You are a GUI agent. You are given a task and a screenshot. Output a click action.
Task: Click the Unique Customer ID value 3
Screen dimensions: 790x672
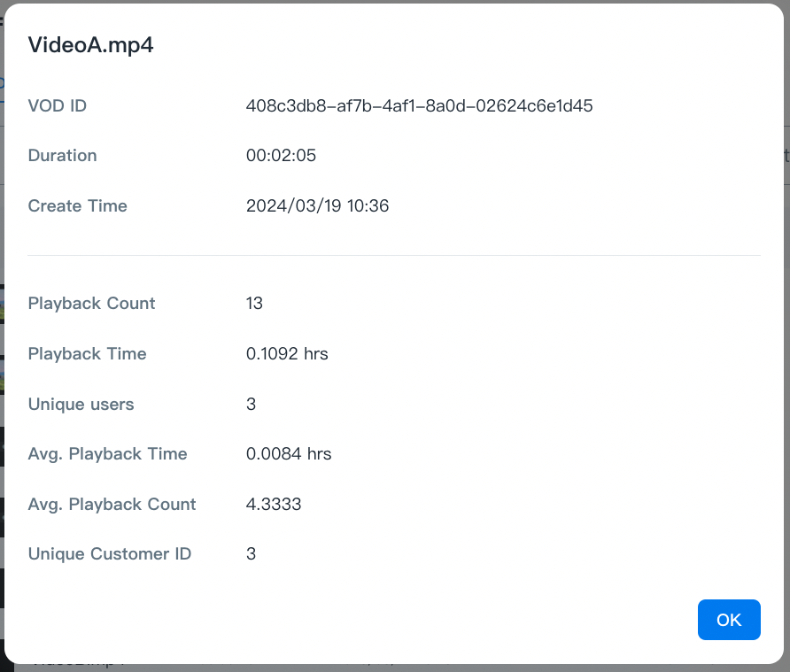coord(251,554)
